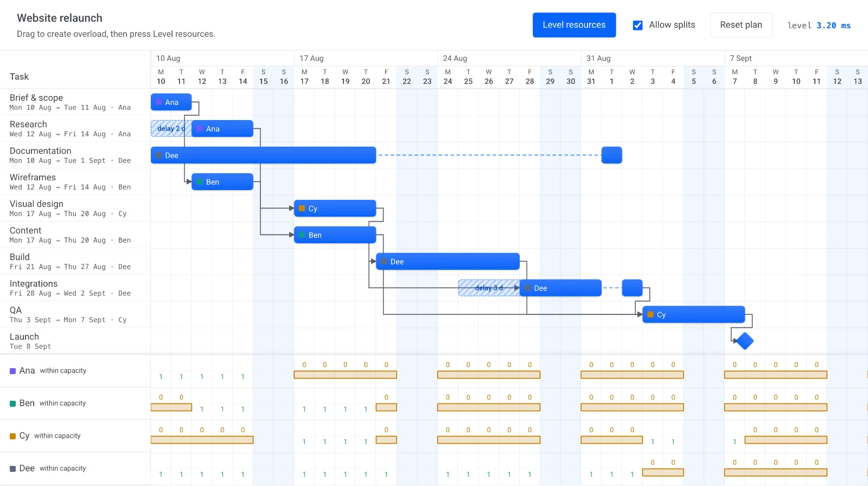The width and height of the screenshot is (868, 486).
Task: Click the green Ben resource color swatch
Action: pyautogui.click(x=12, y=403)
